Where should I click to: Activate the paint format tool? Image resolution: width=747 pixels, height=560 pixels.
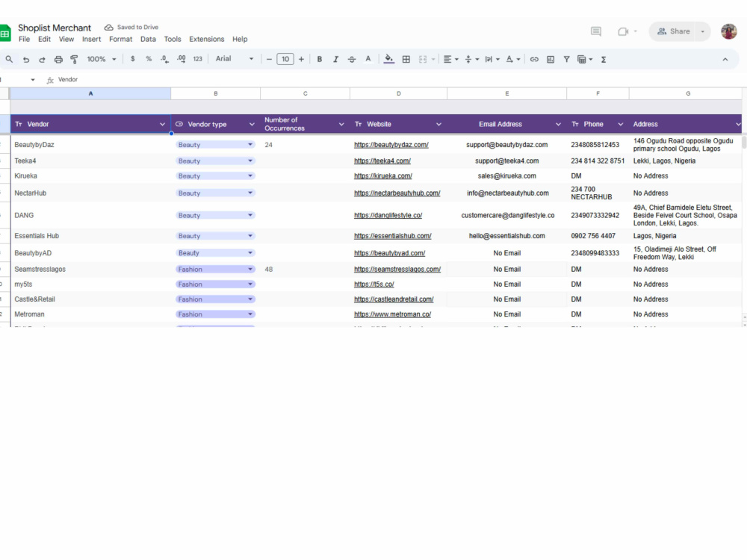click(74, 59)
